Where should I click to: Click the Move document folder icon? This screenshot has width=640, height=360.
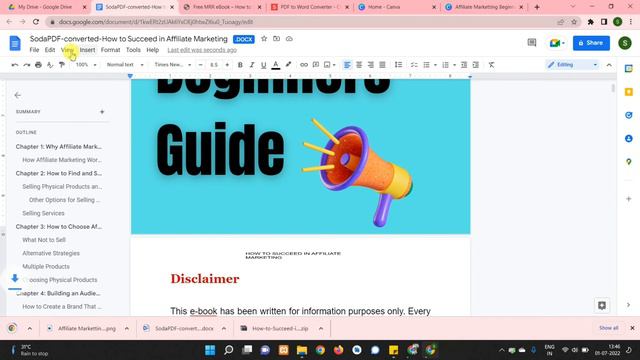click(276, 39)
